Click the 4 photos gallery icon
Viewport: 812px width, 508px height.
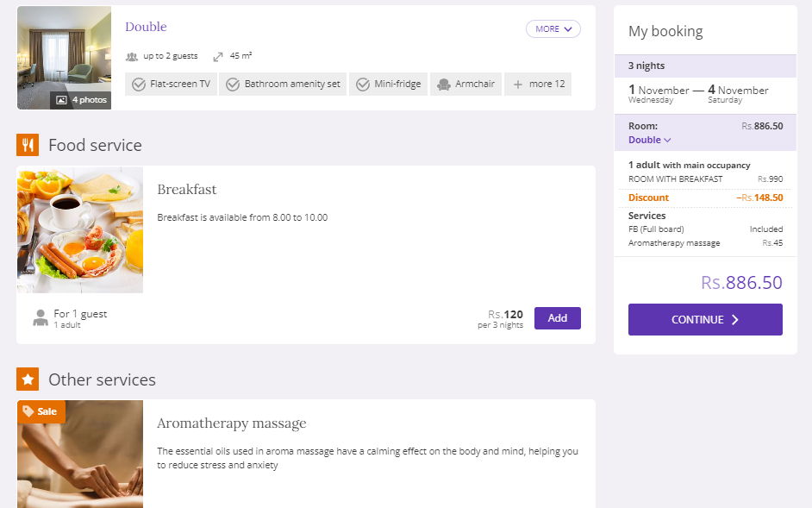coord(61,100)
